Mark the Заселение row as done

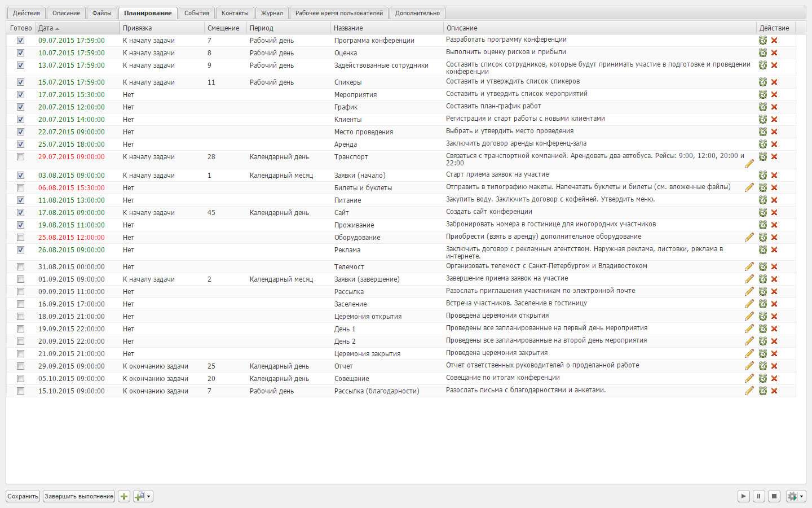21,304
